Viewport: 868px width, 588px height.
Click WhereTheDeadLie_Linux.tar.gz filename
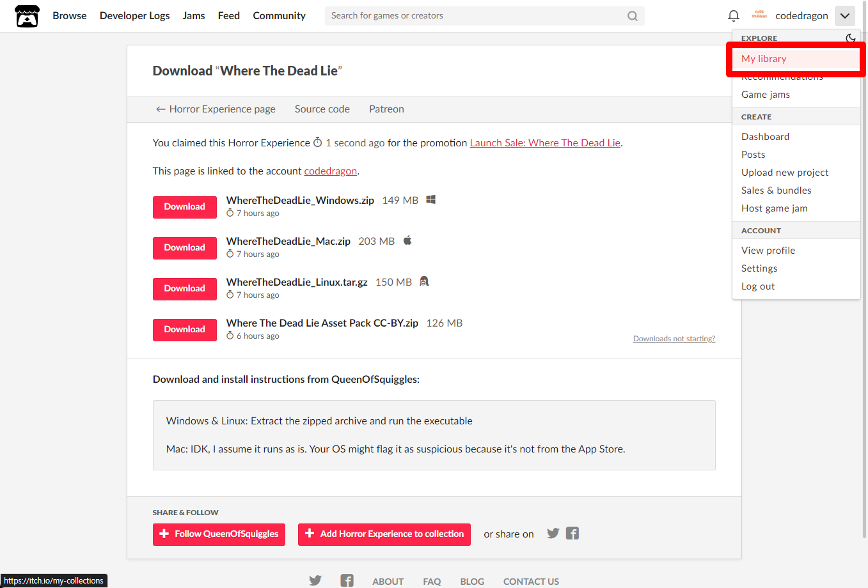(297, 282)
